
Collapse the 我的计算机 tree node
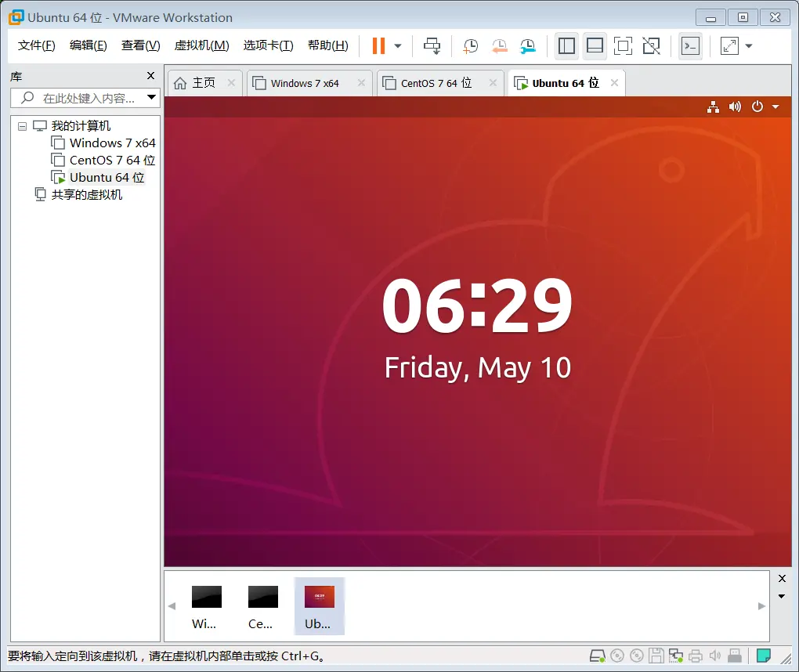(21, 125)
